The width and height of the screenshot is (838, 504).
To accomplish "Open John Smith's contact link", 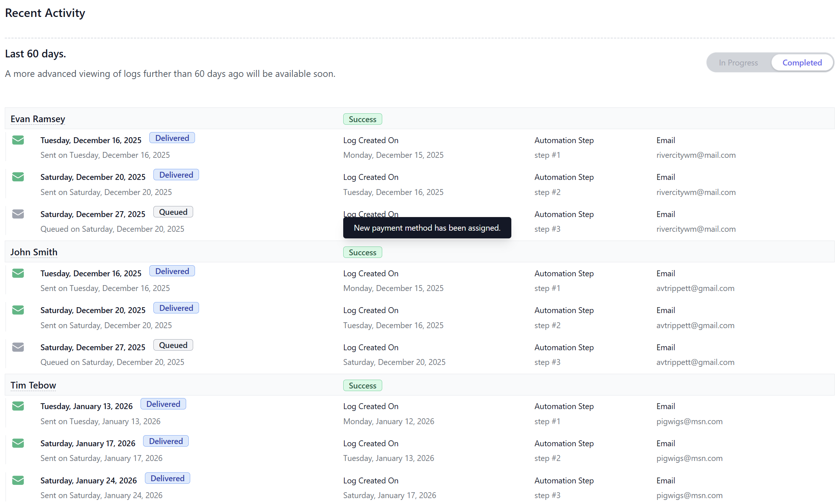I will tap(34, 252).
